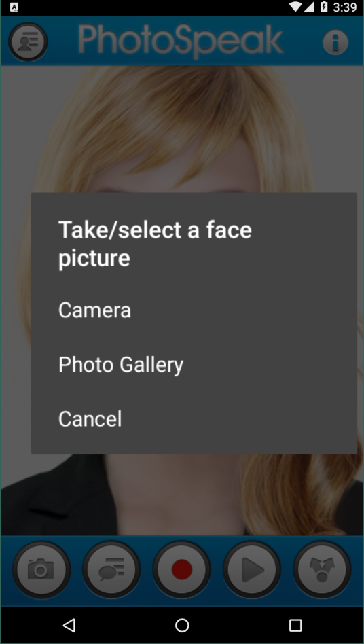The height and width of the screenshot is (644, 364).
Task: Tap the keyboard 'A' notification icon
Action: 14,7
